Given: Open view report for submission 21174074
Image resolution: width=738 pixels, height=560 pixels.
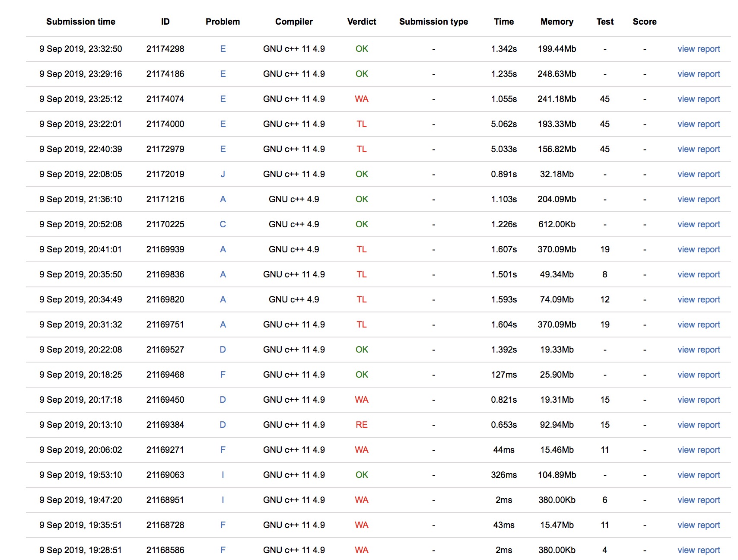Looking at the screenshot, I should coord(698,99).
